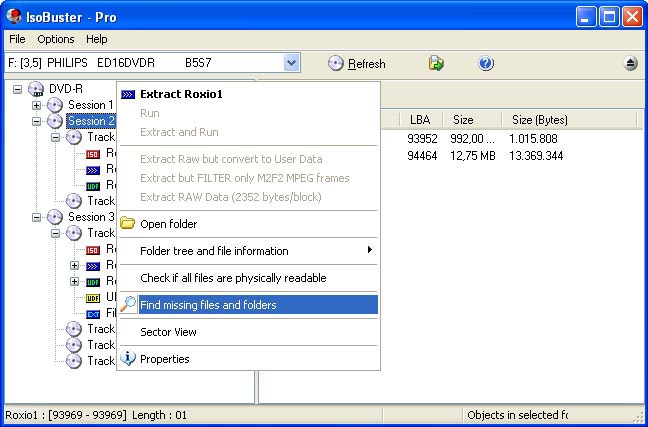Image resolution: width=648 pixels, height=427 pixels.
Task: Select Check if all files are physically readable
Action: [x=248, y=278]
